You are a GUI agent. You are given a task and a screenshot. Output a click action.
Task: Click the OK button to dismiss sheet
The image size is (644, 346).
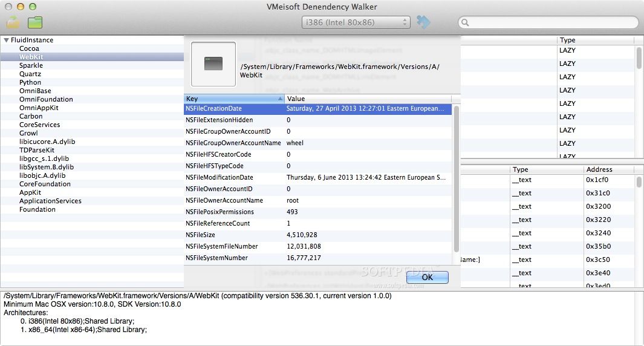pyautogui.click(x=427, y=278)
